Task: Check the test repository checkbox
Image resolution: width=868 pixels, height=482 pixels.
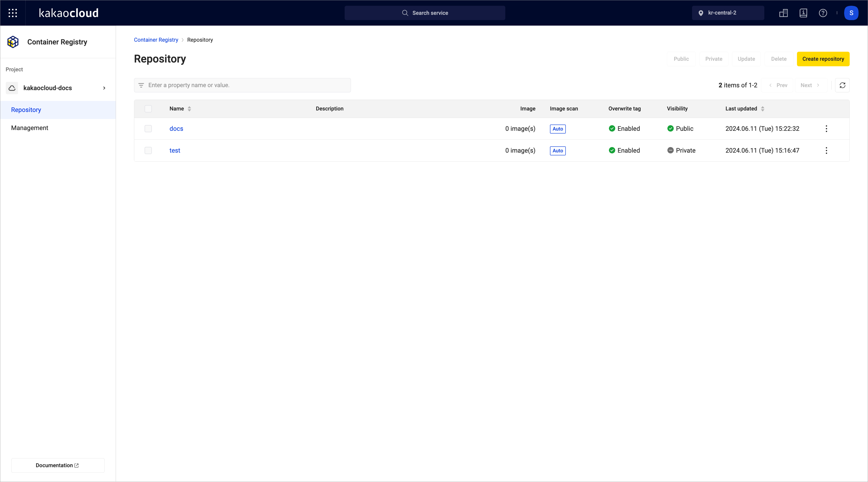Action: click(148, 151)
